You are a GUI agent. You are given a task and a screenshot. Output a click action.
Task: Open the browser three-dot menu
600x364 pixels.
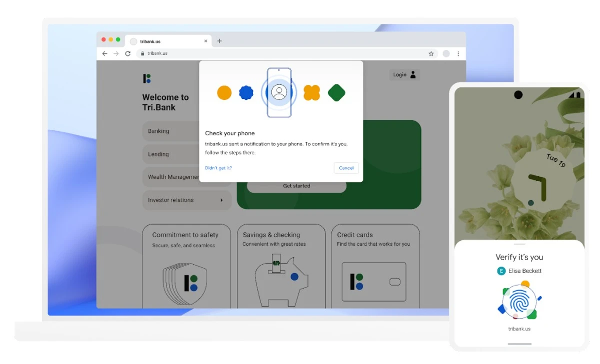pyautogui.click(x=458, y=53)
